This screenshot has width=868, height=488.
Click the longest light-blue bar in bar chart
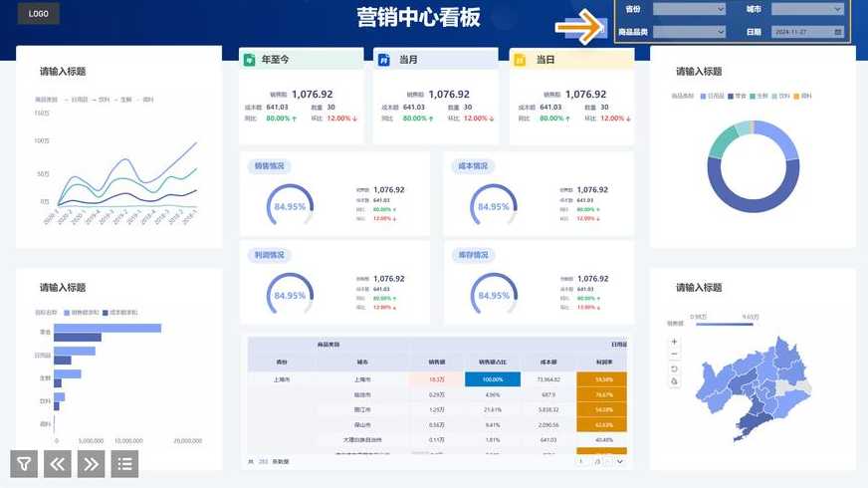(108, 329)
